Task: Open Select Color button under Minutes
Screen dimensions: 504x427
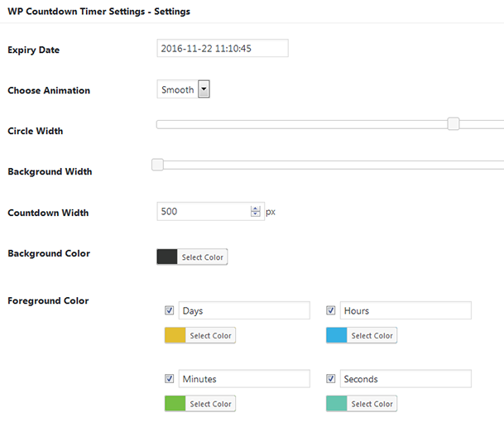Action: [210, 404]
